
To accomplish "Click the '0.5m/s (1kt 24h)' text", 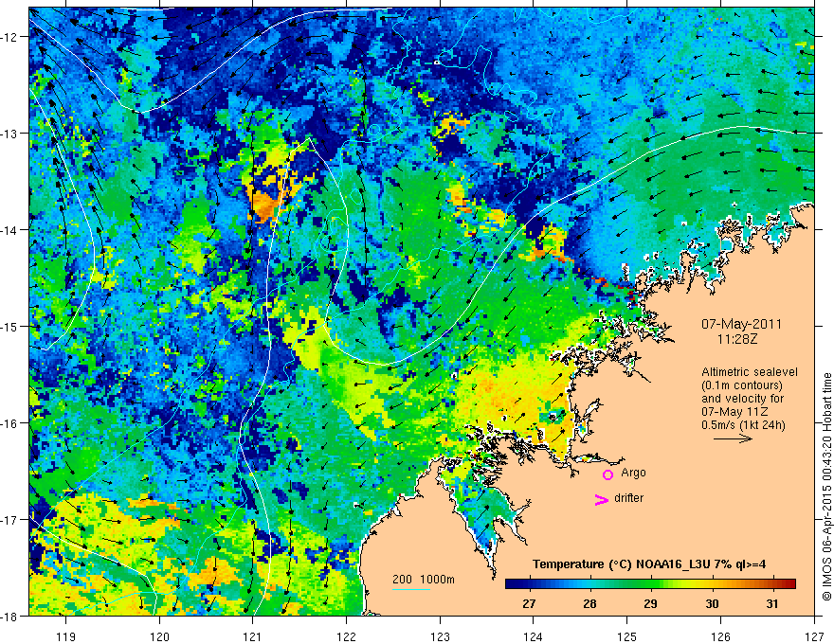I will [743, 425].
